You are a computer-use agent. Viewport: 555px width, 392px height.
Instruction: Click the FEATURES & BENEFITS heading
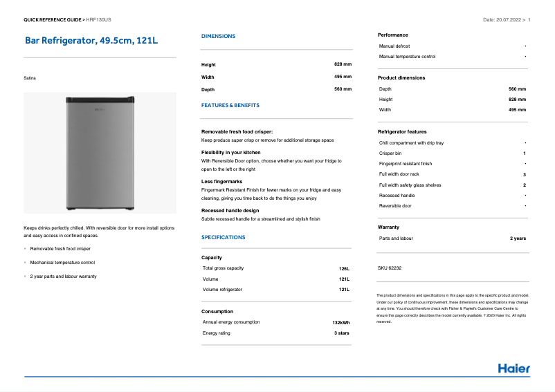pos(230,106)
